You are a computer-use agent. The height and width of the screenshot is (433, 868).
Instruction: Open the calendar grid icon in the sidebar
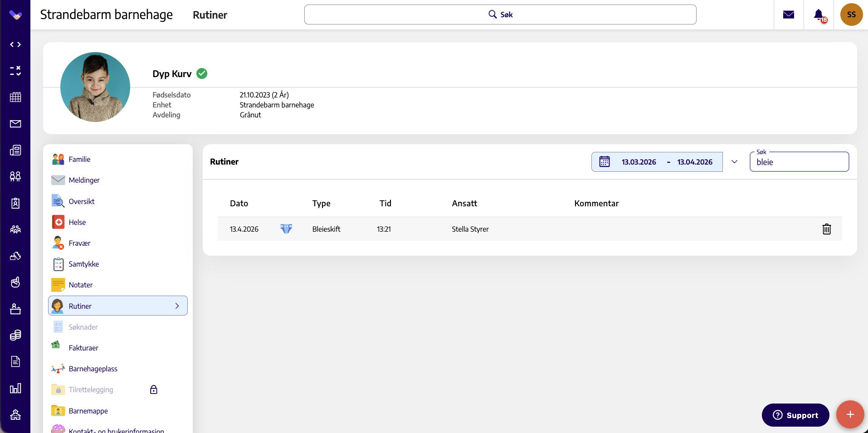click(15, 97)
